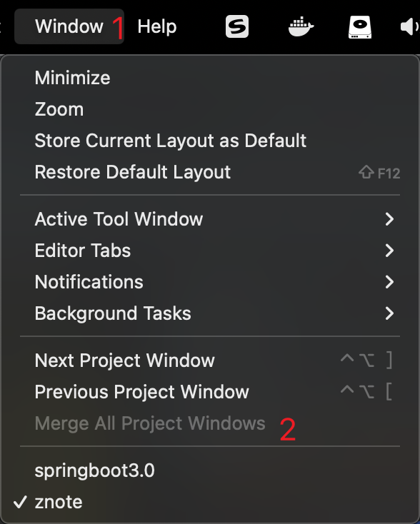Open the Window menu in menu bar
Screen dimensions: 420x524
click(69, 26)
